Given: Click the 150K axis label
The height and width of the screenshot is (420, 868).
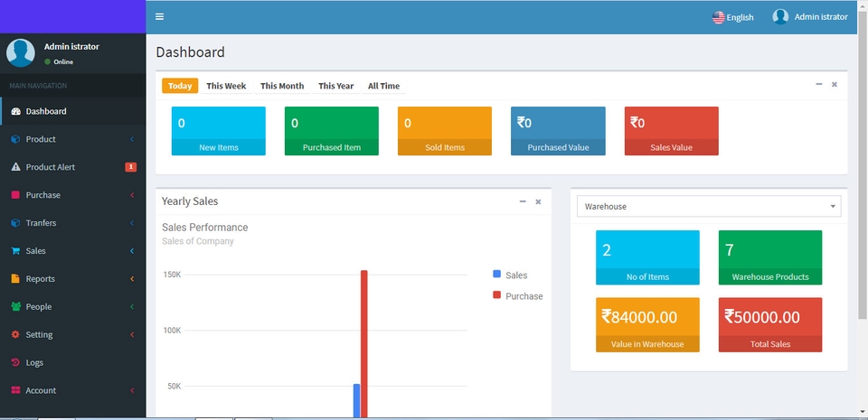Looking at the screenshot, I should (172, 275).
